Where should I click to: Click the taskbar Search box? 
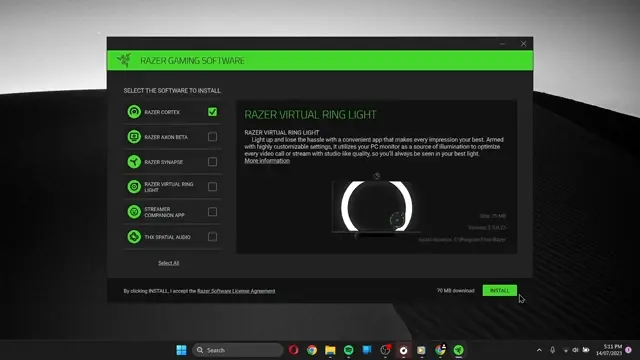point(238,350)
